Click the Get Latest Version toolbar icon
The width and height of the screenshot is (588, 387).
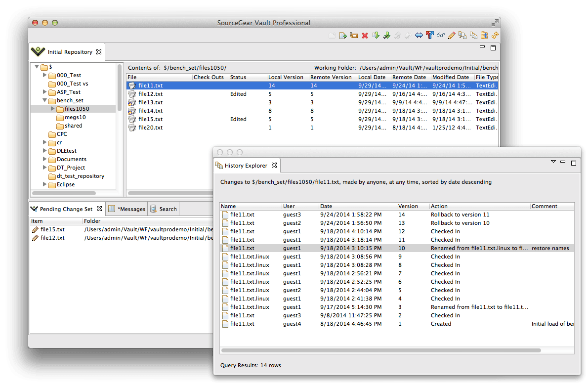(x=376, y=35)
